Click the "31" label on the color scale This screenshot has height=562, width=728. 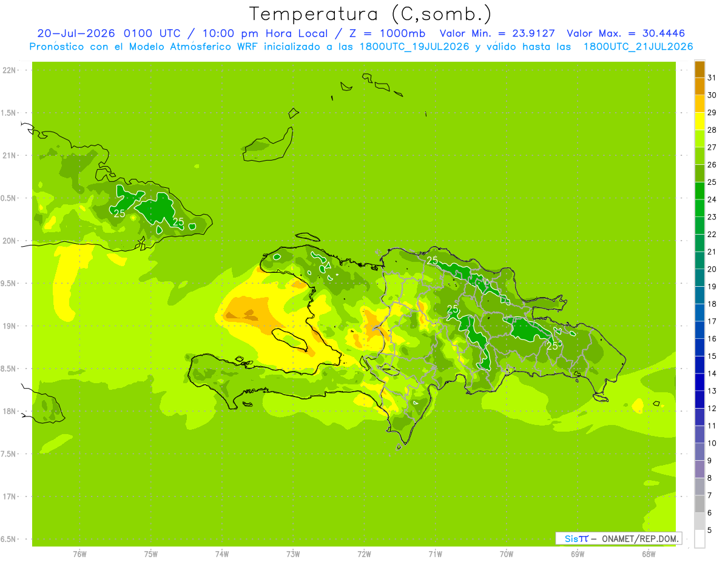pos(712,78)
